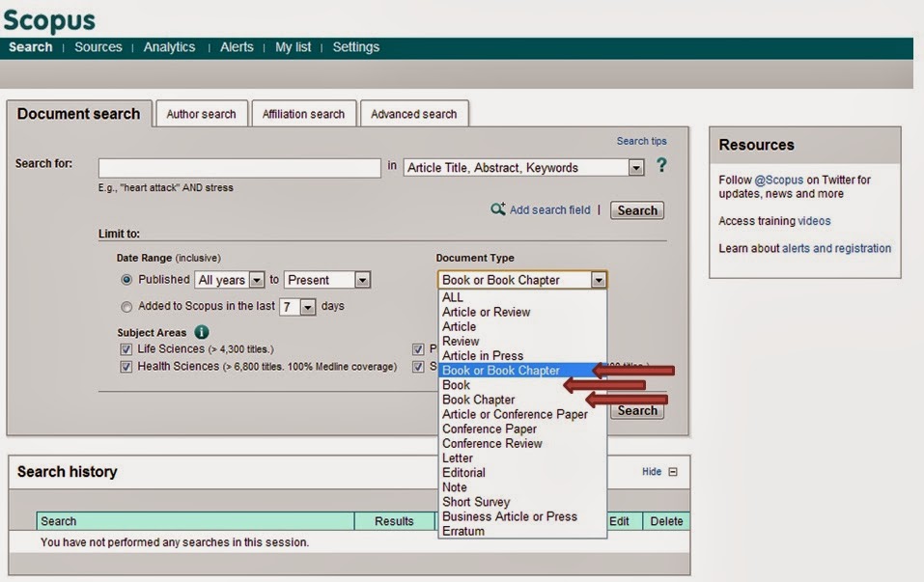Viewport: 924px width, 582px height.
Task: Open the Present year dropdown
Action: click(x=327, y=280)
